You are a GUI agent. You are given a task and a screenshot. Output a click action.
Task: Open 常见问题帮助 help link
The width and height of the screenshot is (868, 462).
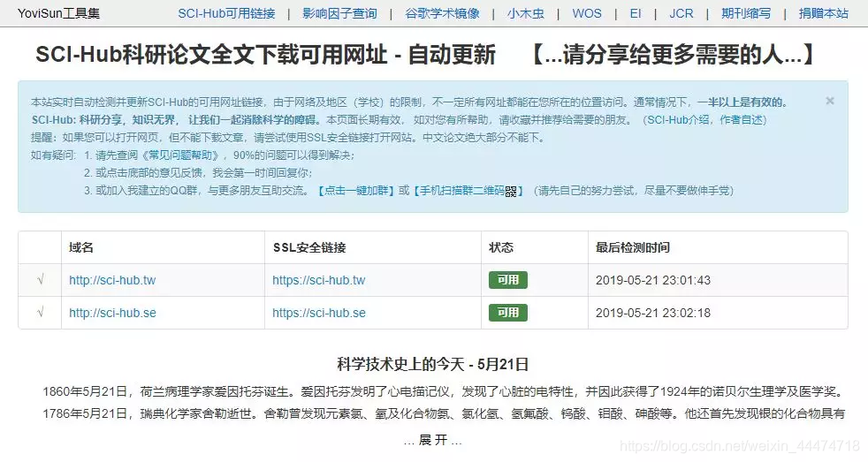click(x=180, y=155)
